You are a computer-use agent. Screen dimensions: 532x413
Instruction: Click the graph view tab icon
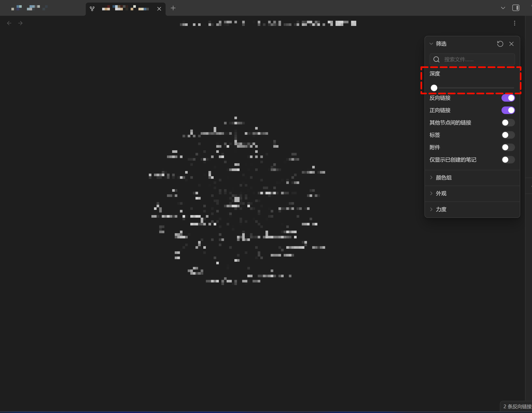point(92,9)
